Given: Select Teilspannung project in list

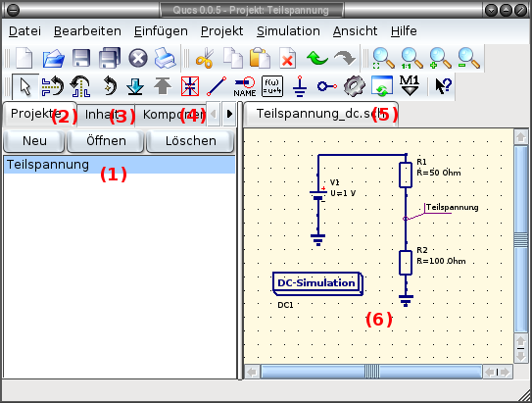Looking at the screenshot, I should click(x=120, y=165).
